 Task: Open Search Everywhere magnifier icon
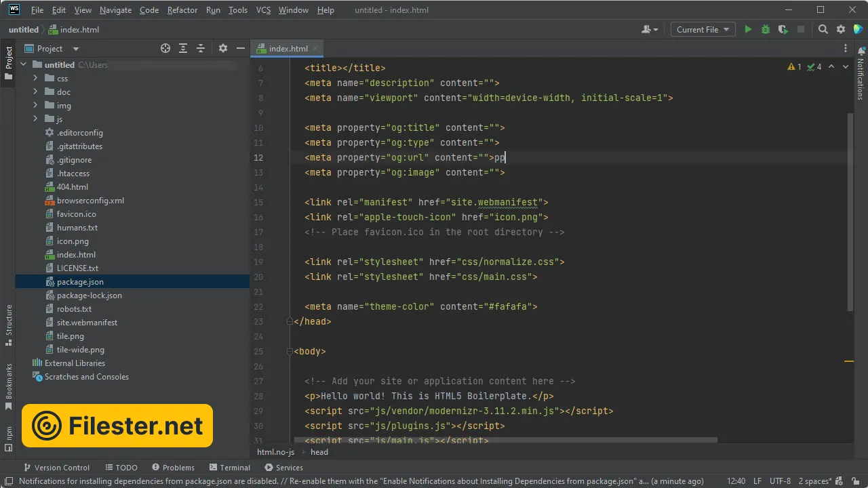point(823,29)
